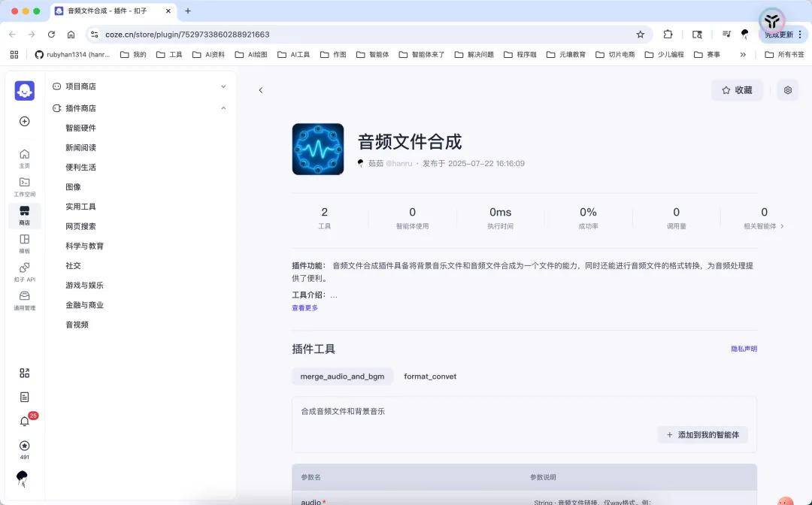Switch to the format_convet tab
Screen dimensions: 812x505
(x=430, y=376)
